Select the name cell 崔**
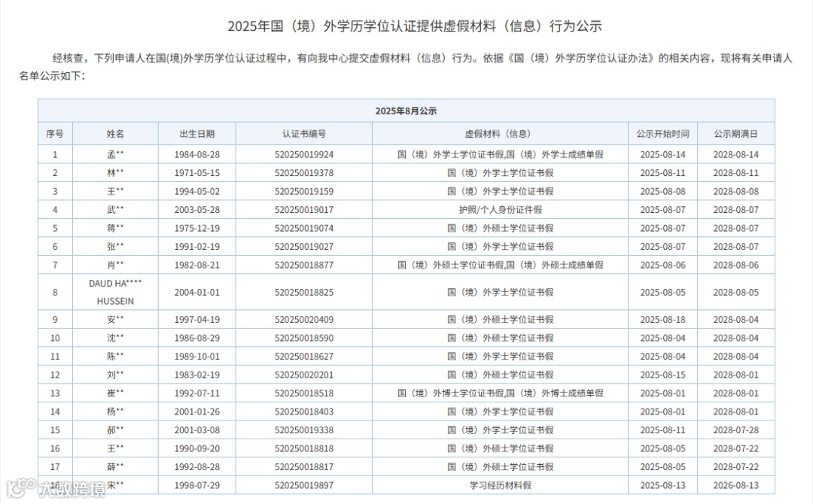Viewport: 813px width, 504px height. 115,393
